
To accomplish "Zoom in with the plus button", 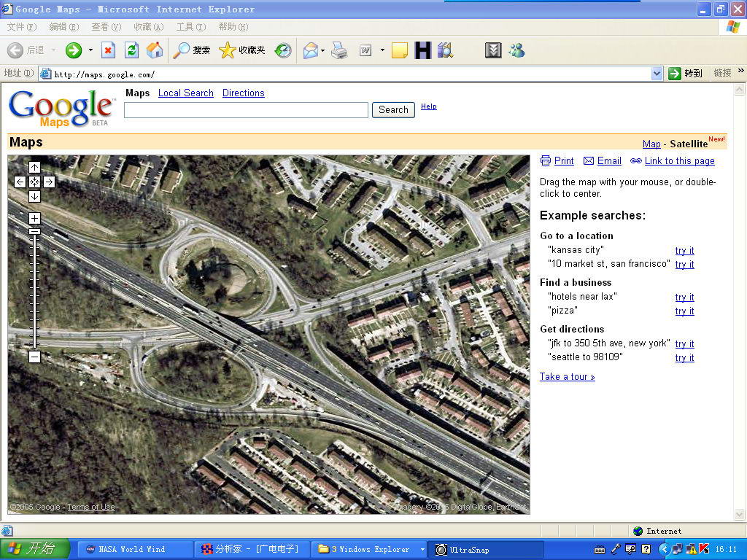I will coord(34,218).
